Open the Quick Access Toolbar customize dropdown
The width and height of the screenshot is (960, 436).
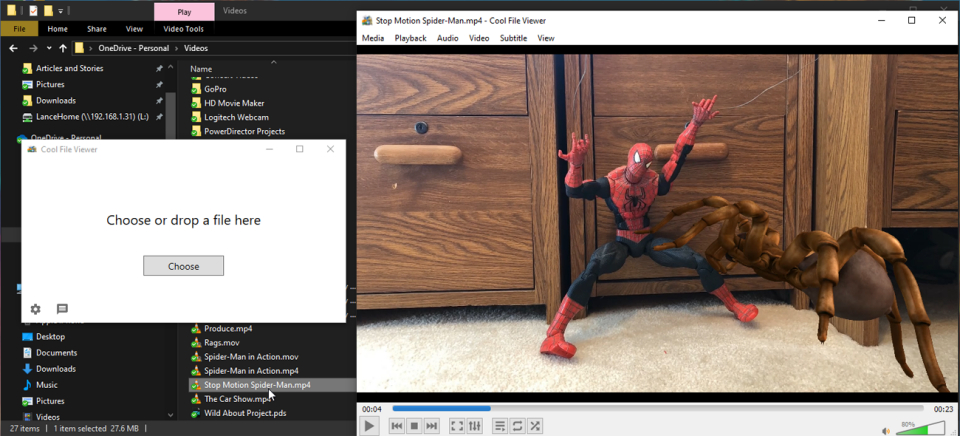pos(59,11)
